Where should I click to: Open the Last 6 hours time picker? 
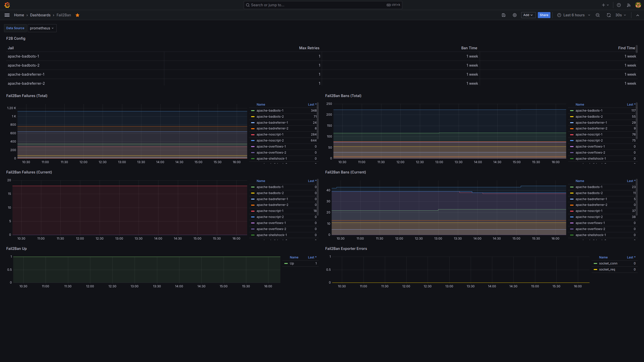(574, 15)
